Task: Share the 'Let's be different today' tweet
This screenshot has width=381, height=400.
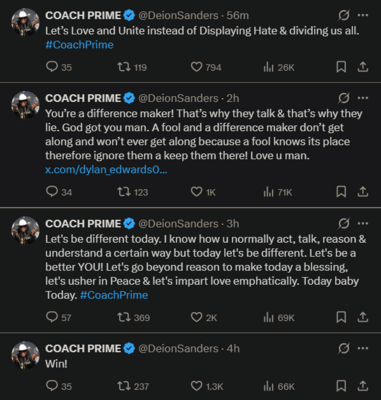Action: coord(363,317)
